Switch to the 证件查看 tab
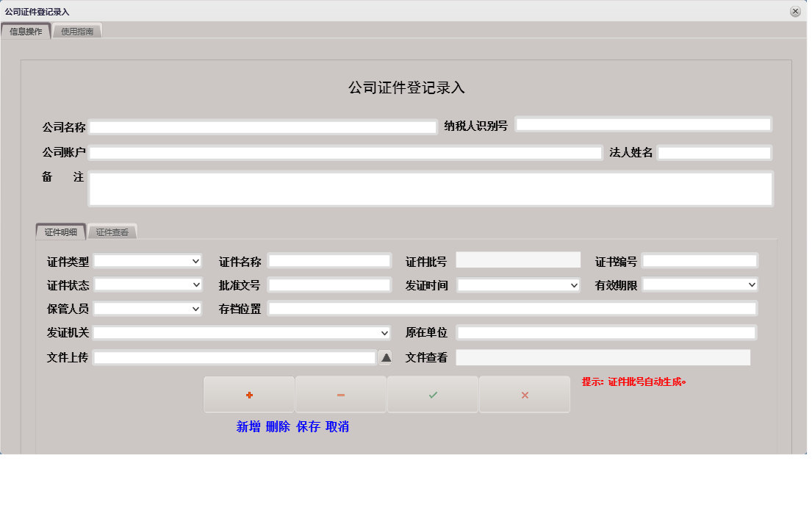This screenshot has width=812, height=505. click(x=111, y=230)
